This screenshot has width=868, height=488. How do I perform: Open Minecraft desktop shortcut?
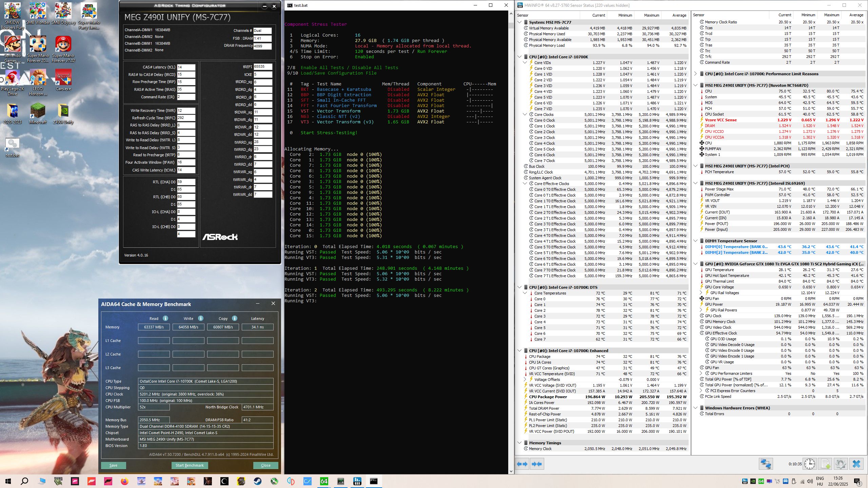[x=38, y=114]
